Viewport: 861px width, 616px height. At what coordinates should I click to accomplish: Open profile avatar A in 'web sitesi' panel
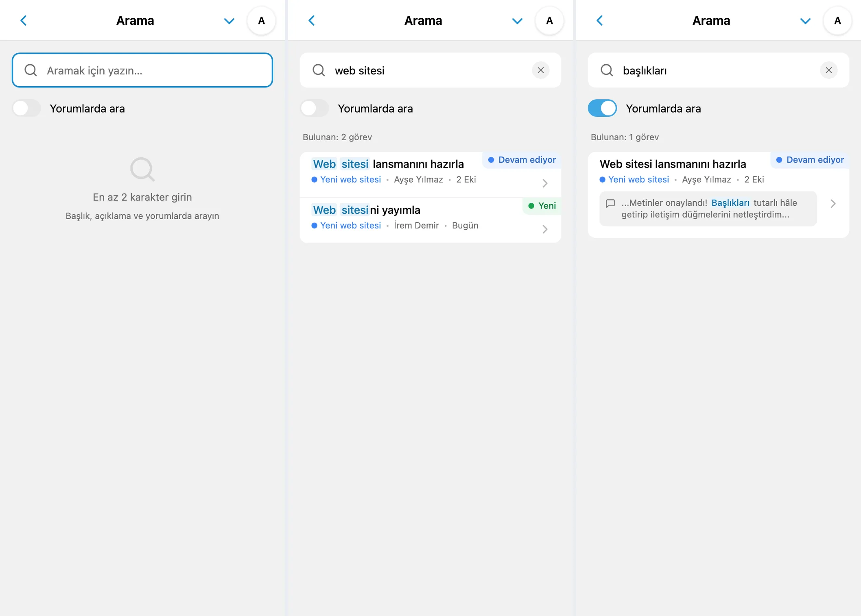pyautogui.click(x=550, y=21)
